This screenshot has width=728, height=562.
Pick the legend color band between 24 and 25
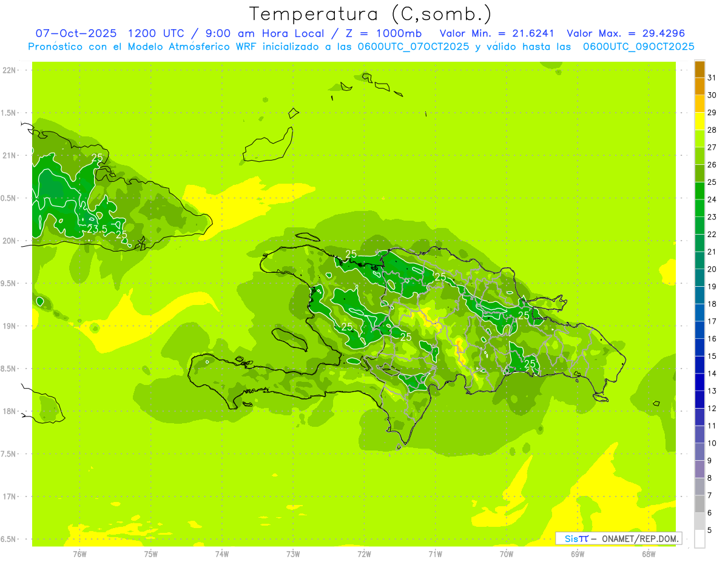coord(699,191)
